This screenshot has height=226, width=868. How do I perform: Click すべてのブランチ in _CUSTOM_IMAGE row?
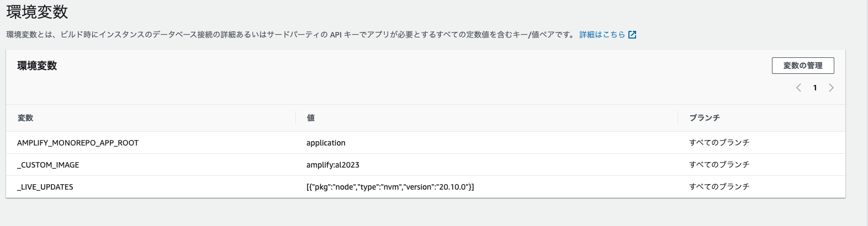click(719, 165)
